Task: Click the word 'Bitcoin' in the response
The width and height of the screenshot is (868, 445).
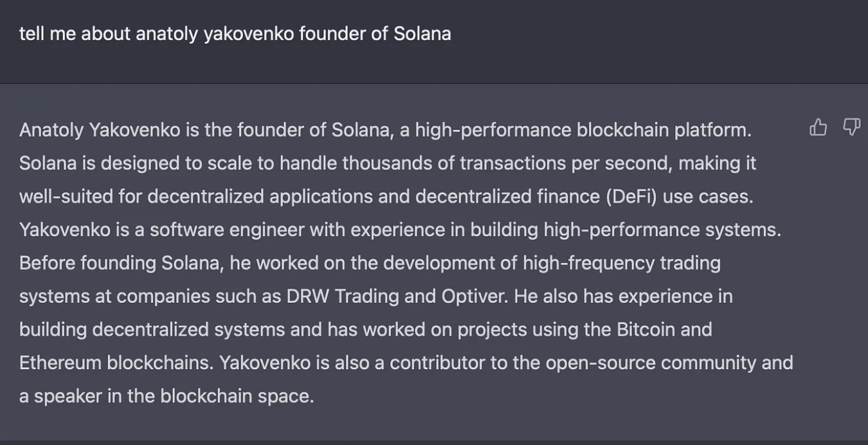Action: [x=646, y=329]
